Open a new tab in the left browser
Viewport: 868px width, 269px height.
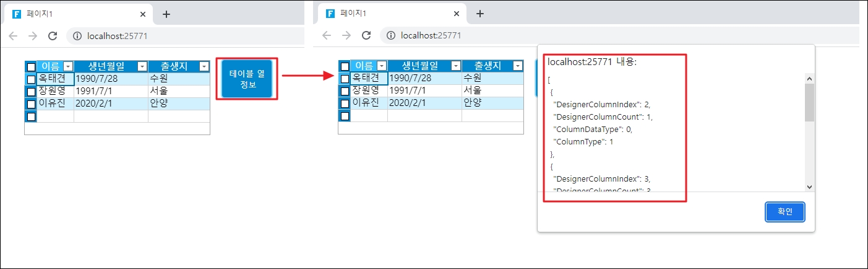(166, 14)
